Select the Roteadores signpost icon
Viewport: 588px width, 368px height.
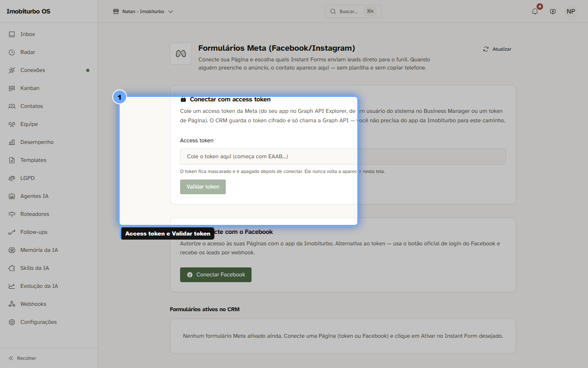(x=12, y=214)
